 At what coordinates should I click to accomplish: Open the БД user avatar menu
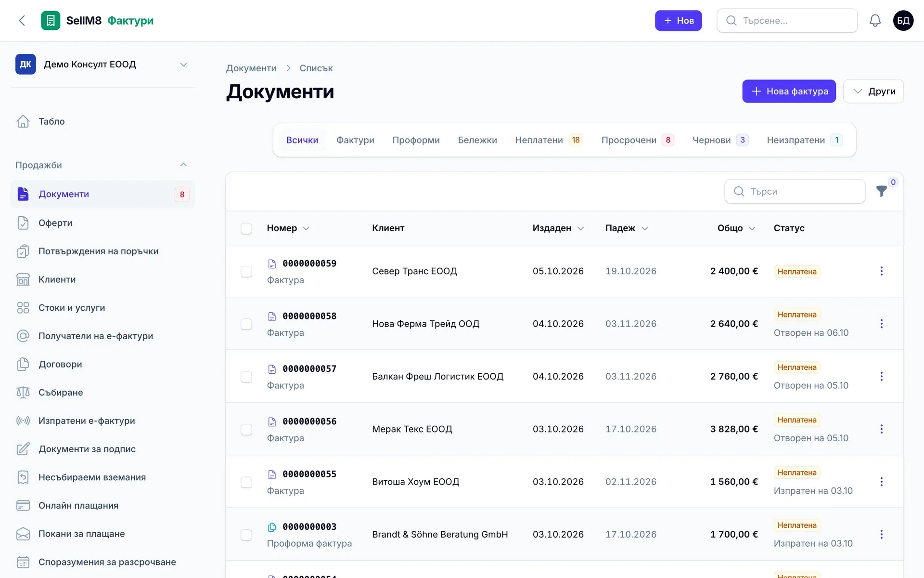coord(903,21)
